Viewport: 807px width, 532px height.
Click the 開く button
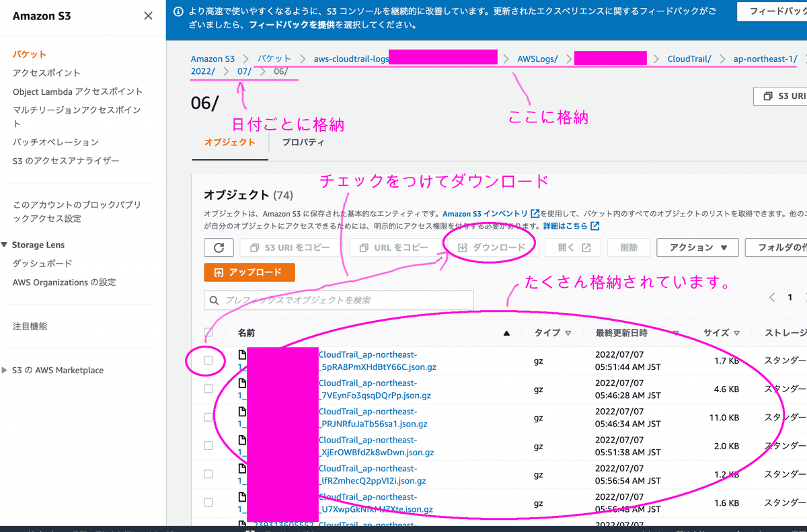574,248
